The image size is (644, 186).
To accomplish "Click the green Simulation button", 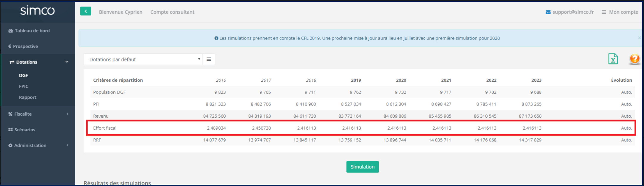I will tap(362, 167).
